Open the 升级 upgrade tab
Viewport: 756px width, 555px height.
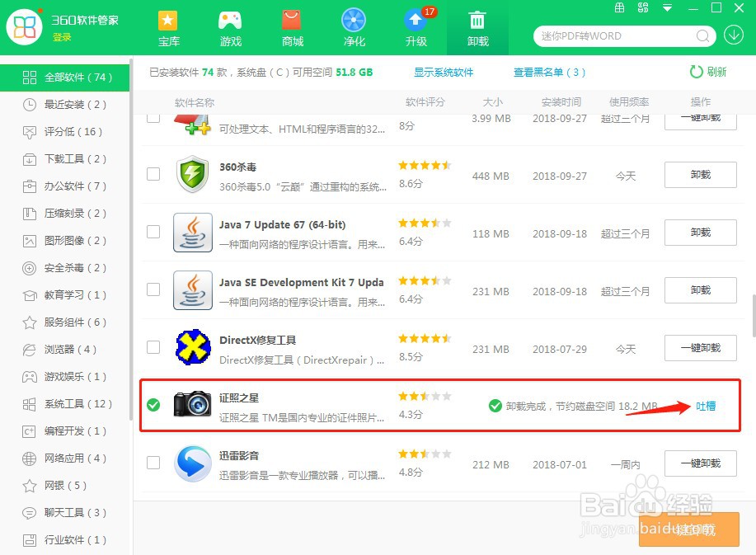[x=416, y=28]
